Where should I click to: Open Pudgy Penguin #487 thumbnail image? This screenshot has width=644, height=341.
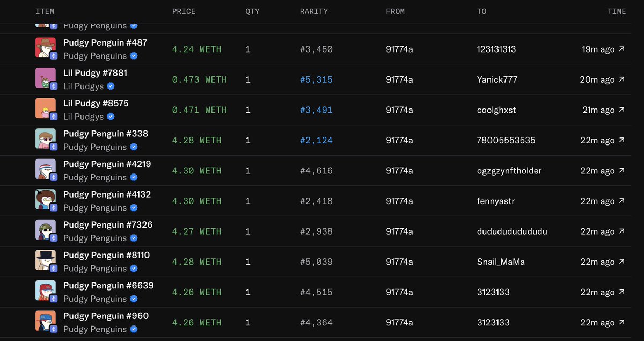point(45,47)
